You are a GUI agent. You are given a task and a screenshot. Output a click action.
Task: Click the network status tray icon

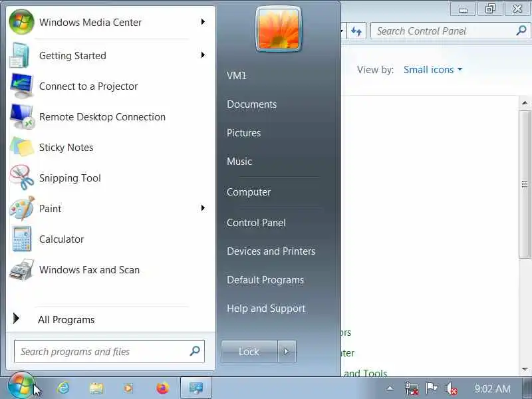(412, 388)
